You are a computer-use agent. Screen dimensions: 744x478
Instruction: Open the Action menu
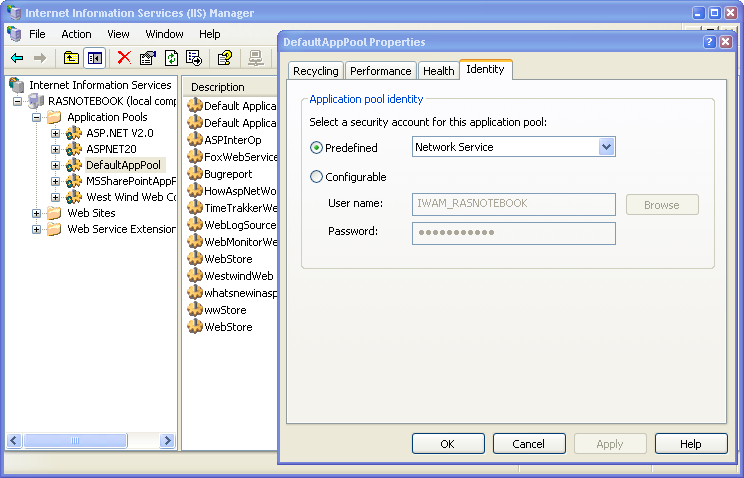click(x=76, y=34)
